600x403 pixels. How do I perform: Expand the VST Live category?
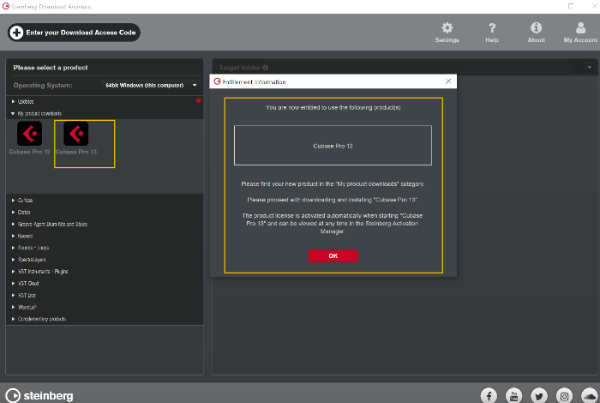point(13,295)
